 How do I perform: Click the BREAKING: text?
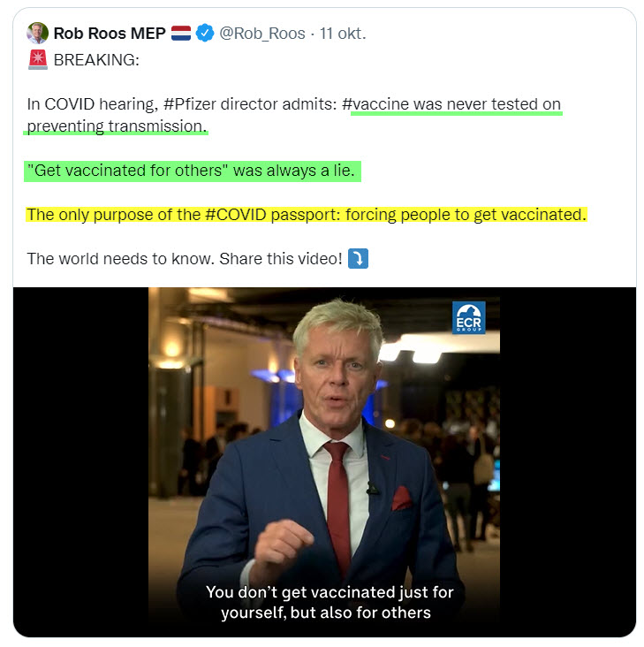pos(96,60)
